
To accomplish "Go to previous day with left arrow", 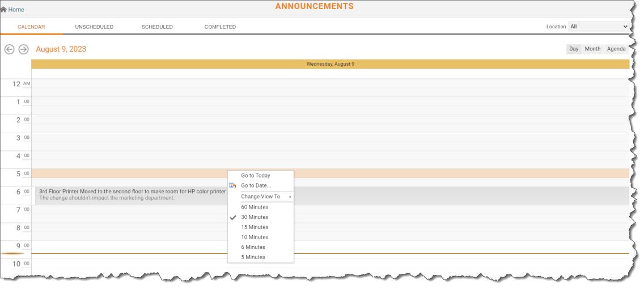I will click(10, 49).
